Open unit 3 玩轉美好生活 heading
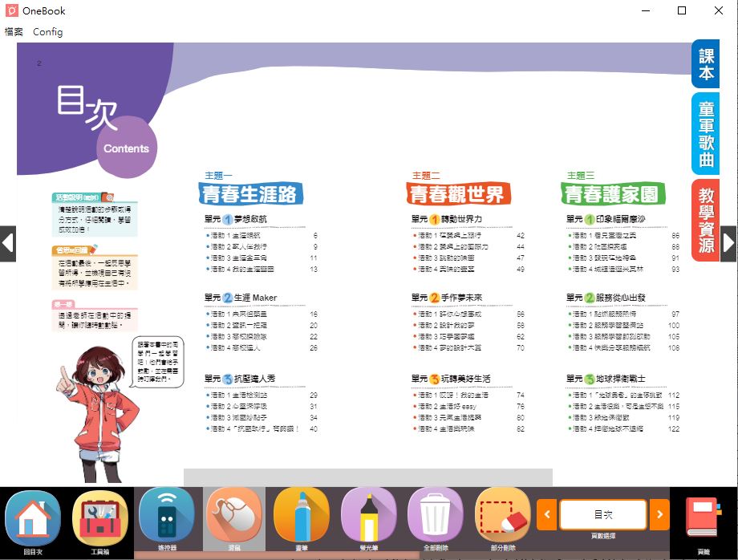Image resolution: width=738 pixels, height=560 pixels. coord(451,379)
